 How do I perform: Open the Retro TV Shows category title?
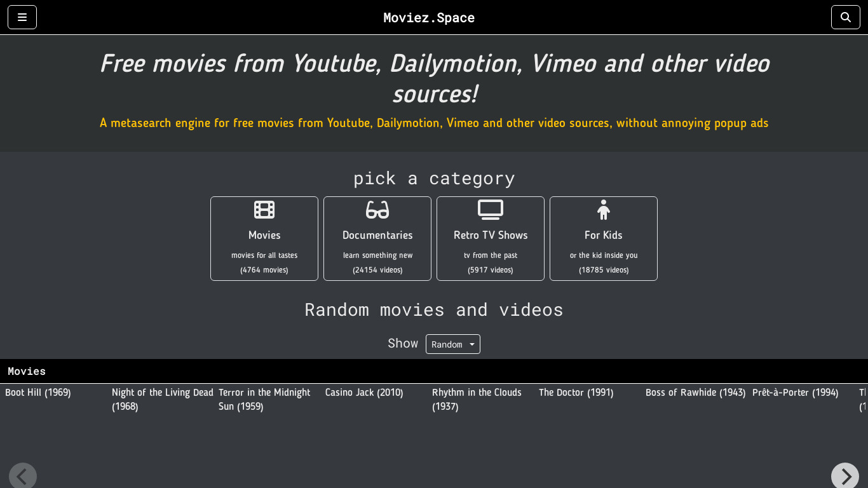(491, 235)
